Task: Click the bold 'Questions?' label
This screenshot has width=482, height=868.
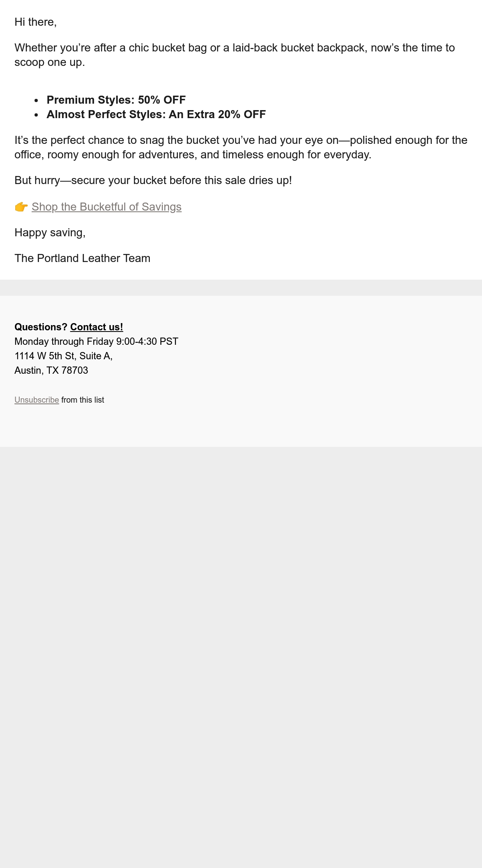Action: tap(41, 327)
